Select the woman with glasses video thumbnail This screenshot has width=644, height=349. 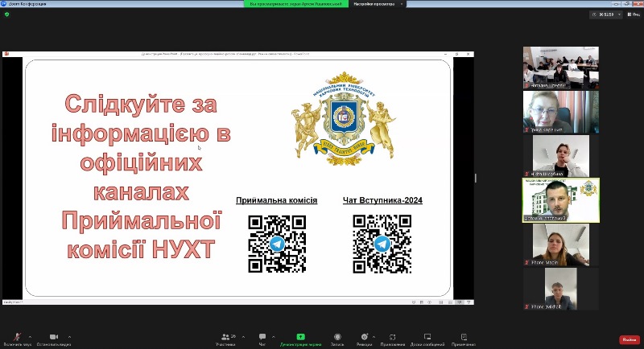(560, 112)
